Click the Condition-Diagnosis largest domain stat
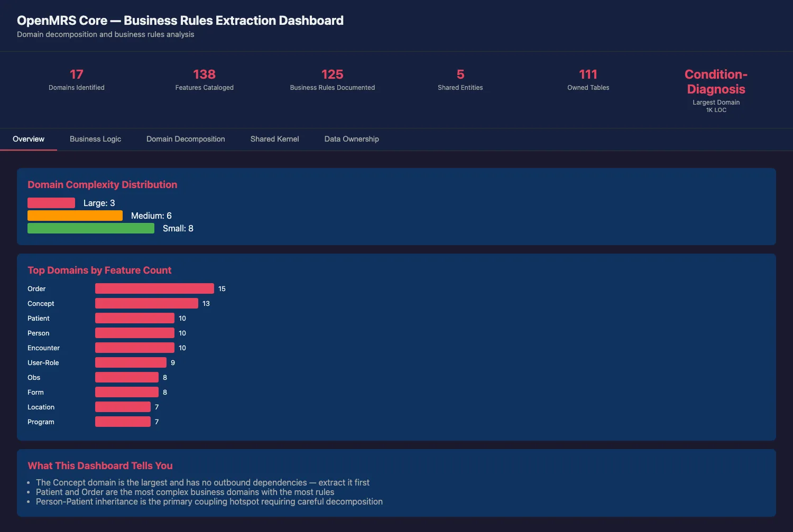Screen dimensions: 793x532 pyautogui.click(x=716, y=90)
